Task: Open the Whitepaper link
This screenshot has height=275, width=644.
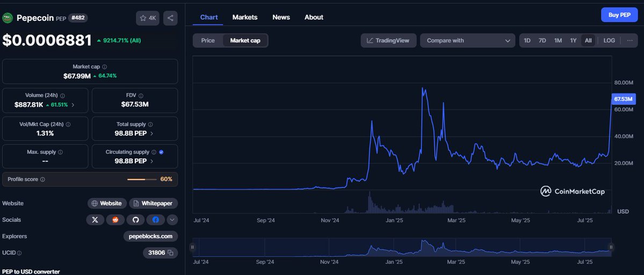Action: [154, 203]
